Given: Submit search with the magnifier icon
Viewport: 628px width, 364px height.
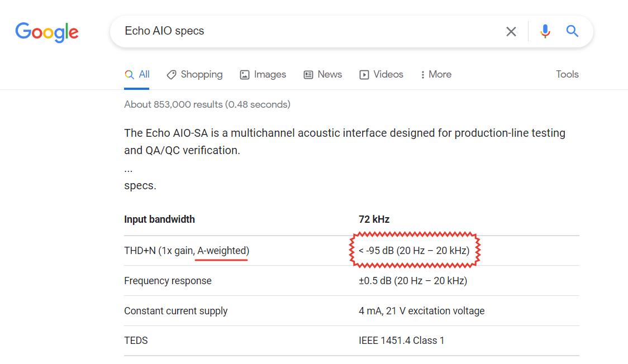Looking at the screenshot, I should (x=572, y=31).
